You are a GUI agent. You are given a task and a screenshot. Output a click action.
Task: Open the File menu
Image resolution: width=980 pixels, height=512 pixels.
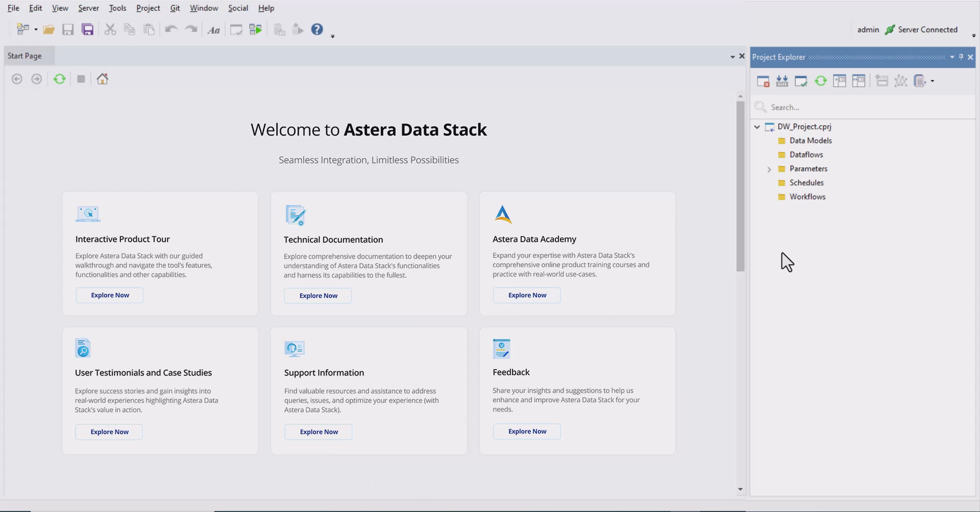pyautogui.click(x=13, y=8)
